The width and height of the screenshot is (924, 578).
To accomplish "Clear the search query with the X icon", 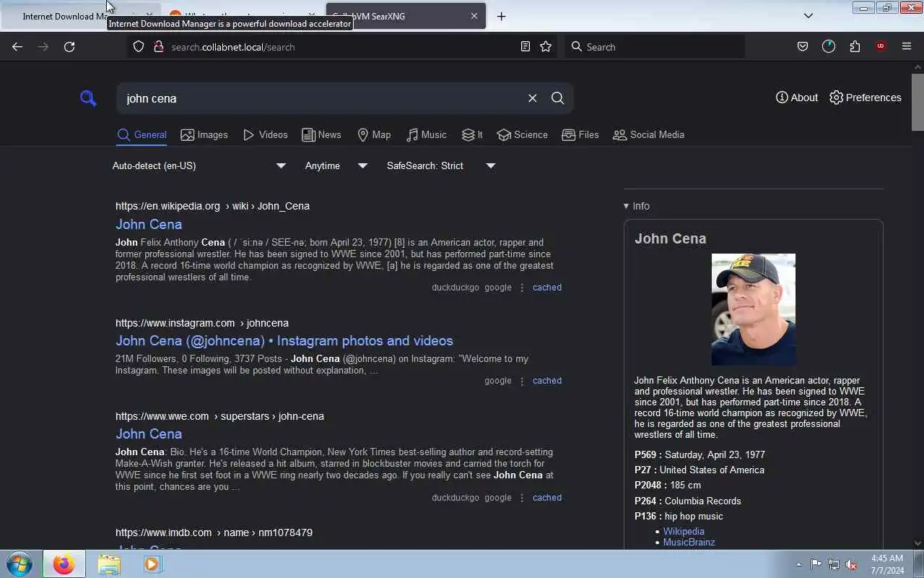I will 532,98.
